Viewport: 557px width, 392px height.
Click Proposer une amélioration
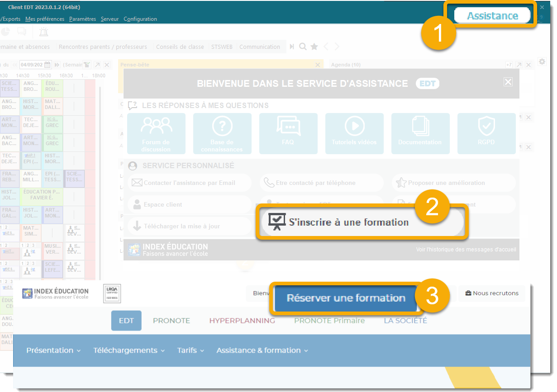click(x=453, y=183)
